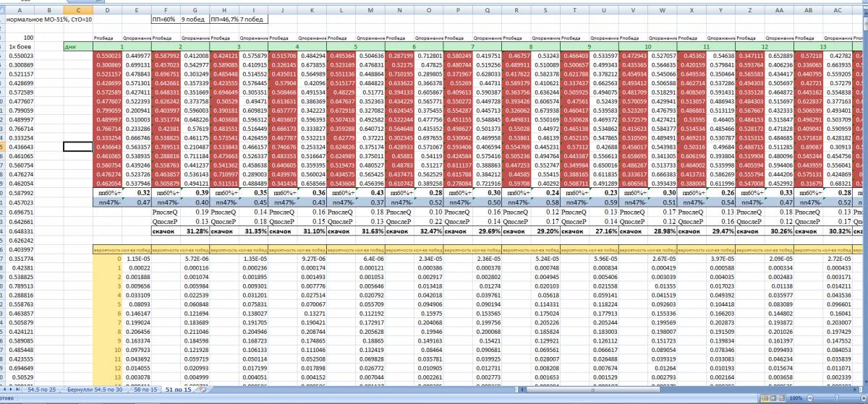Open the 'Бернулли 54.5 по 30' sheet

point(95,390)
